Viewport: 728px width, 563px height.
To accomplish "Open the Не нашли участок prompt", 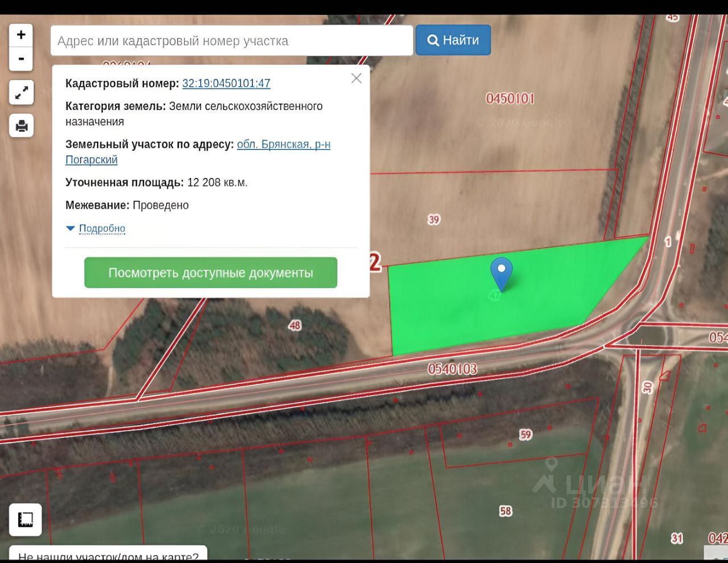I will [108, 554].
